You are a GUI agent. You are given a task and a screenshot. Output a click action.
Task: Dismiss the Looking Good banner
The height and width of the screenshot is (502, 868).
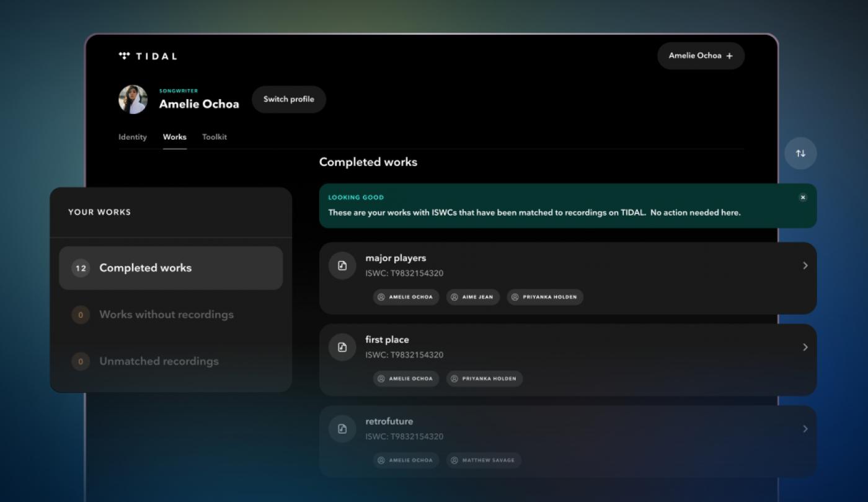(803, 198)
